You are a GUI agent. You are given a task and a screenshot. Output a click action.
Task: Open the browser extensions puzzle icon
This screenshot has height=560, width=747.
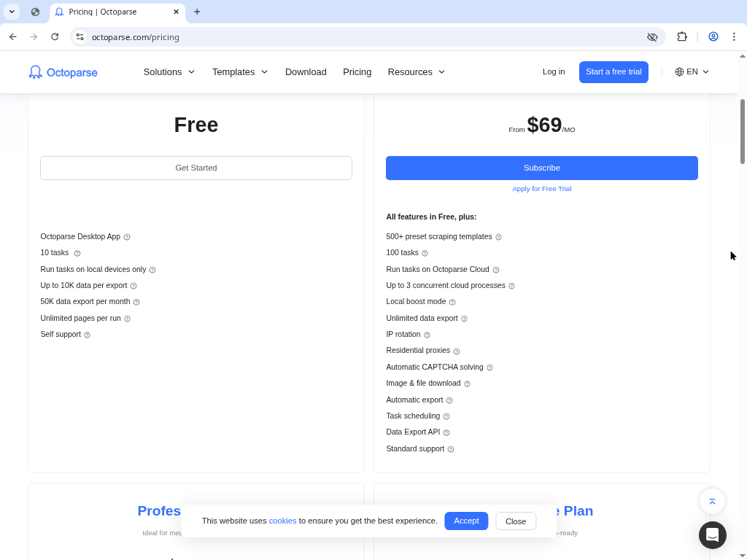click(682, 36)
